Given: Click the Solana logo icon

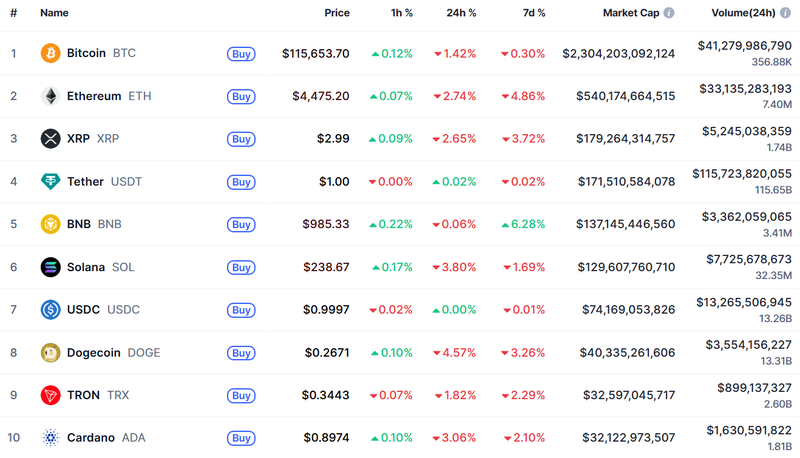Looking at the screenshot, I should (x=50, y=267).
